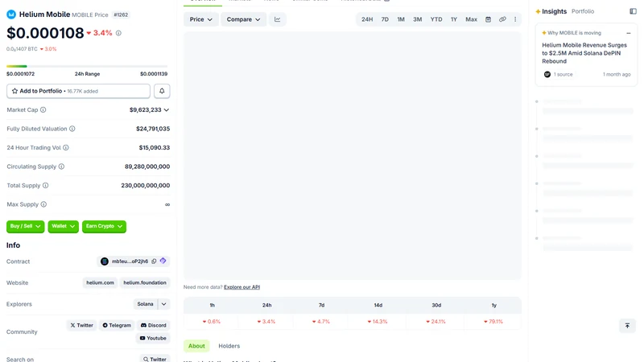Viewport: 644px width, 362px height.
Task: Show Market Cap info tooltip
Action: (x=43, y=110)
